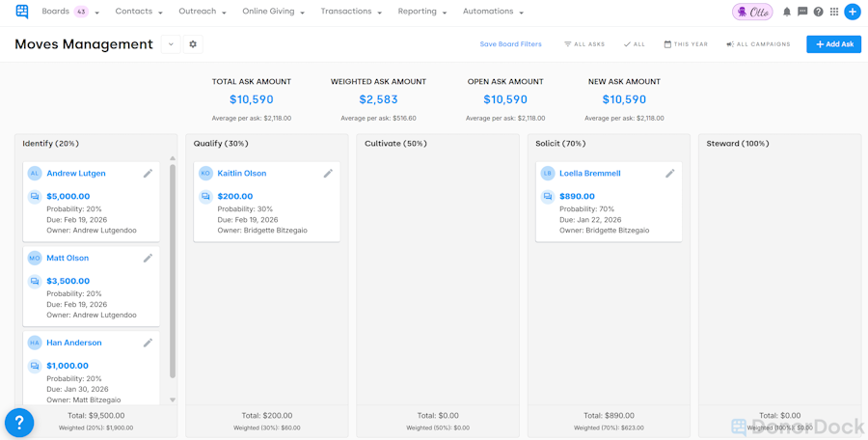Open the Transactions menu
Screen dimensions: 868x440
pyautogui.click(x=351, y=12)
